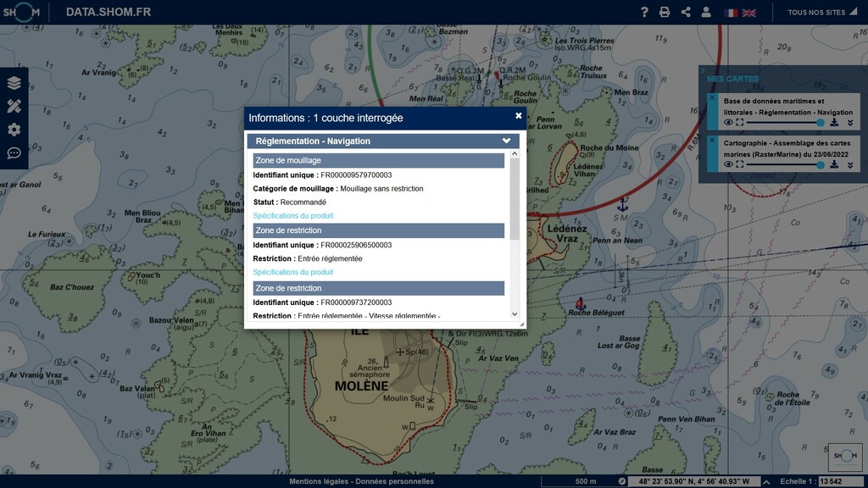
Task: Click popup scrollbar down arrow
Action: (x=515, y=314)
